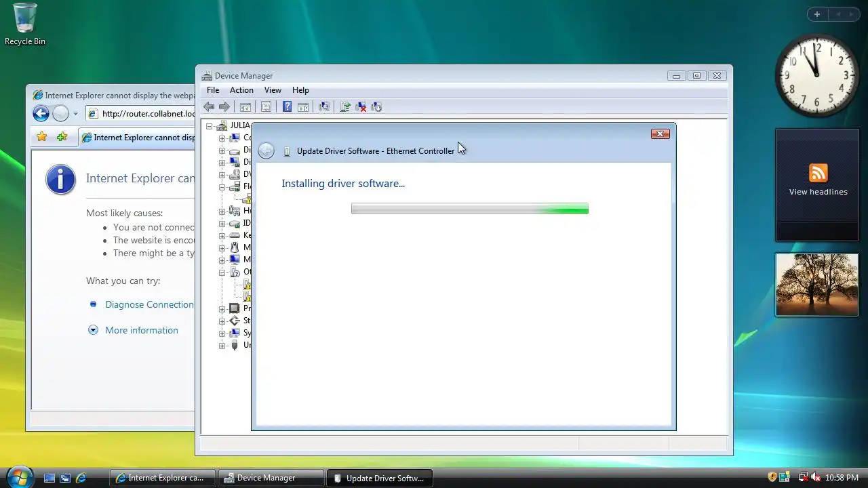This screenshot has width=868, height=488.
Task: Open the Favorites Center star in Internet Explorer
Action: click(x=42, y=137)
